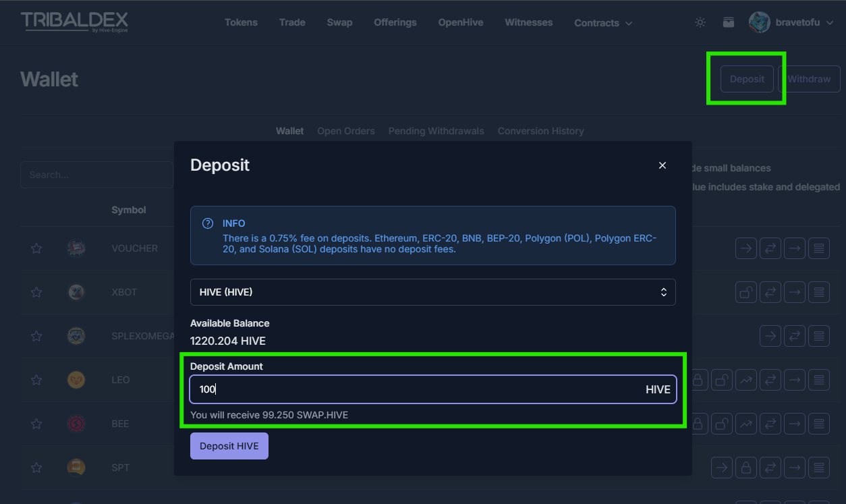Viewport: 846px width, 504px height.
Task: Click the right-arrow send icon in the XBOT row
Action: [x=795, y=292]
